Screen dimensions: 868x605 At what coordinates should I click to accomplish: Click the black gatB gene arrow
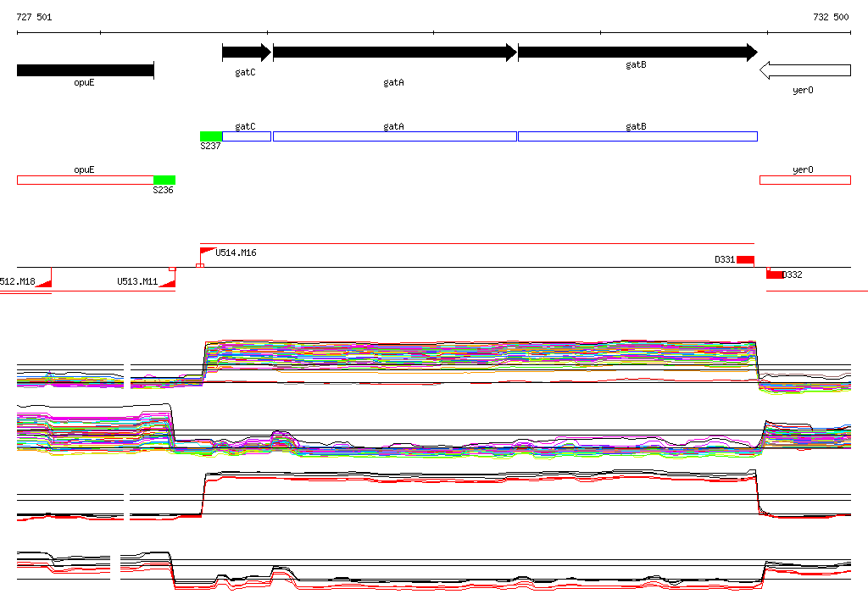(x=637, y=53)
